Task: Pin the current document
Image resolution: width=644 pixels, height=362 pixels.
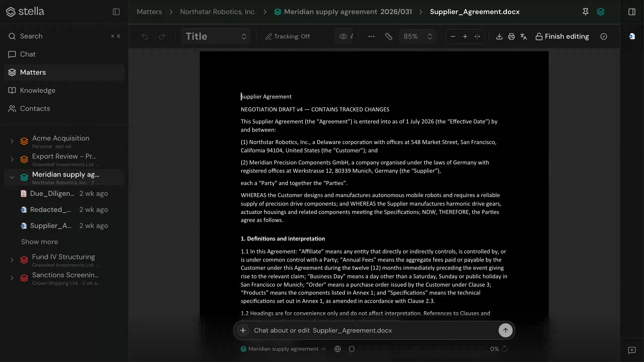Action: coord(585,12)
